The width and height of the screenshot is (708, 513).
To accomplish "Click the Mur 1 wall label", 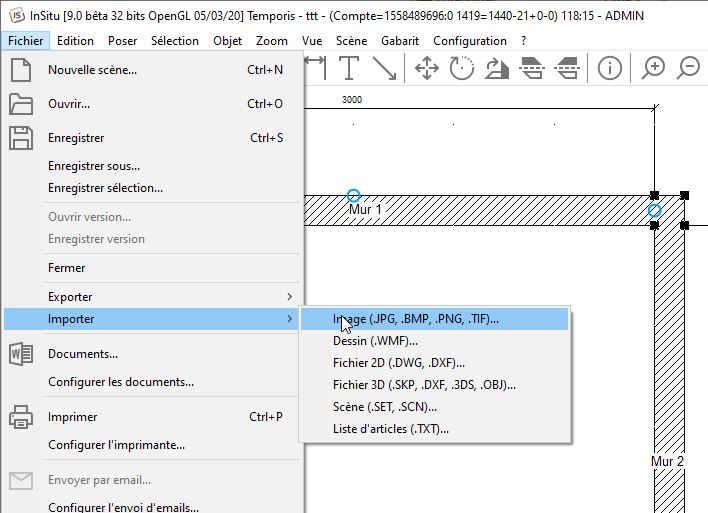I will coord(365,210).
